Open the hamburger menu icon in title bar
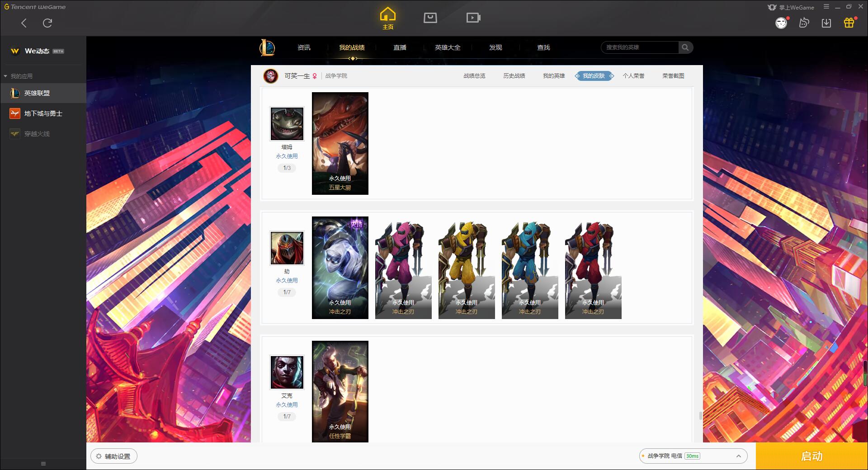Screen dimensions: 868x470 [826, 7]
